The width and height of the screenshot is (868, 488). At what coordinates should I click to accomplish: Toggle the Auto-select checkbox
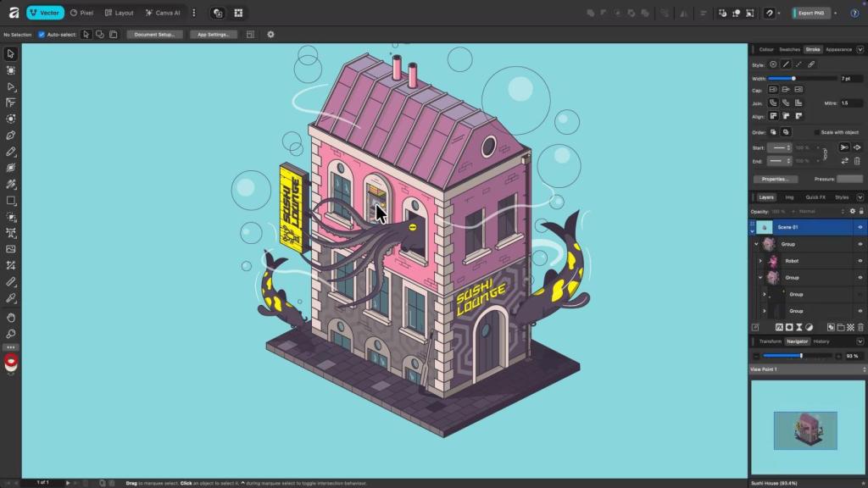(42, 35)
